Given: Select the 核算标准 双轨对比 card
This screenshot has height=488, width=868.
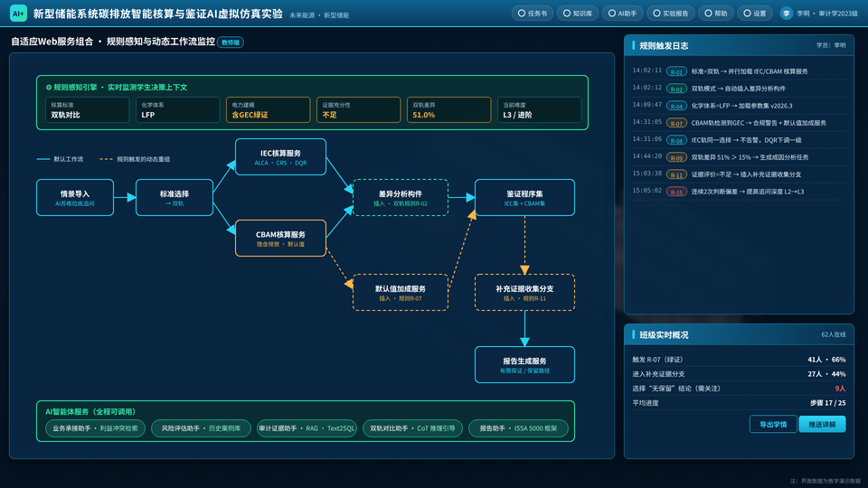Looking at the screenshot, I should tap(88, 109).
